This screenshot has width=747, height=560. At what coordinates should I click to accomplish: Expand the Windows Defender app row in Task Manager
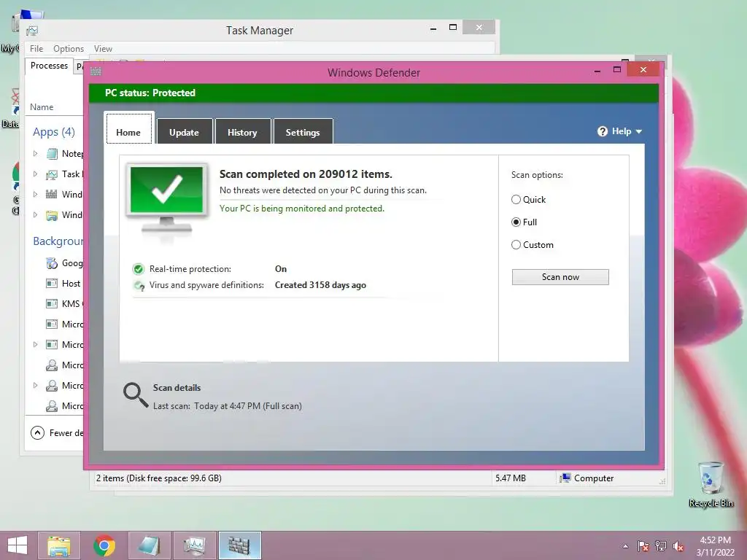click(35, 194)
